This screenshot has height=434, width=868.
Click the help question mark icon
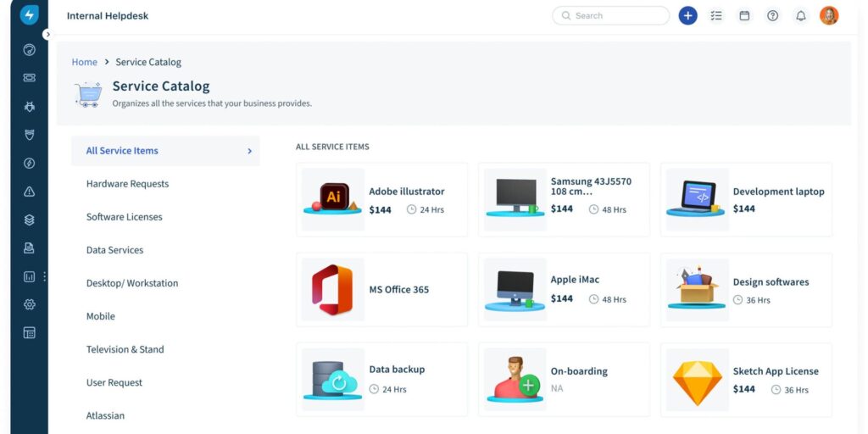point(772,15)
